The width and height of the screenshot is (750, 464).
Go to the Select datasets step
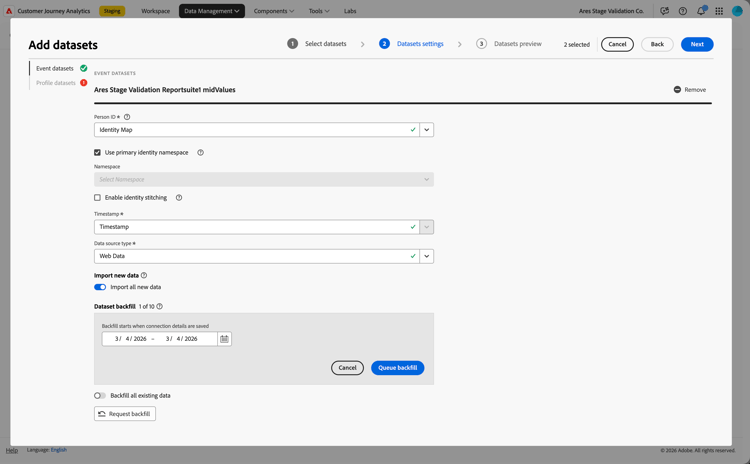click(x=326, y=44)
